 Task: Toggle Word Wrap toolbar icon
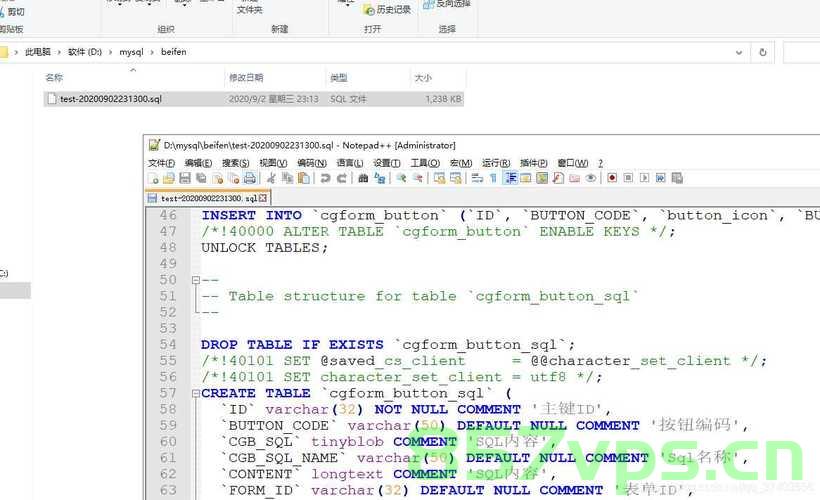(477, 178)
